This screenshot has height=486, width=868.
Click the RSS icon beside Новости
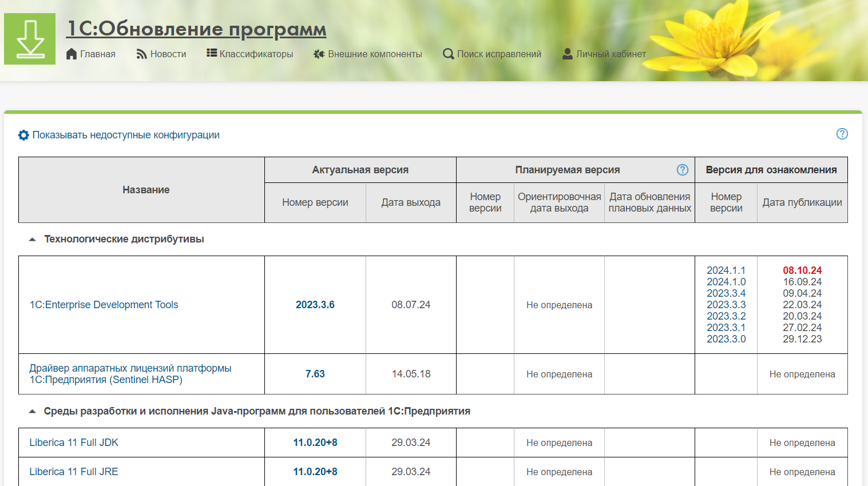(x=141, y=54)
